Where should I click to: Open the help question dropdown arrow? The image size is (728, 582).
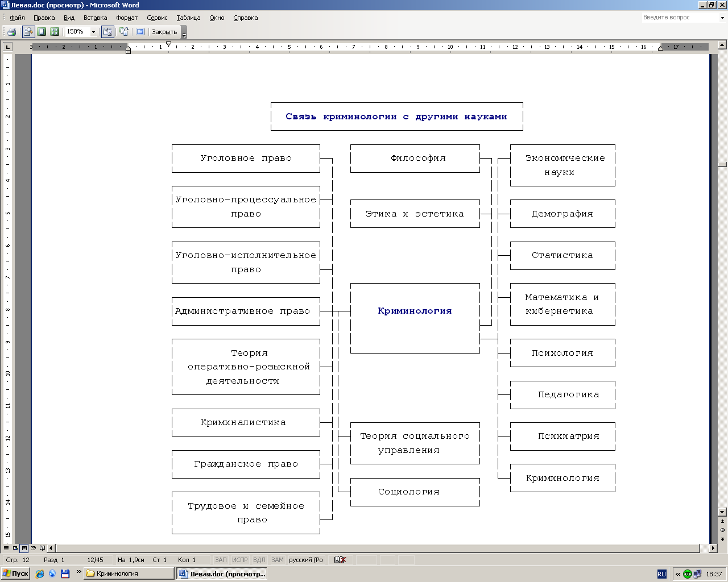point(723,18)
